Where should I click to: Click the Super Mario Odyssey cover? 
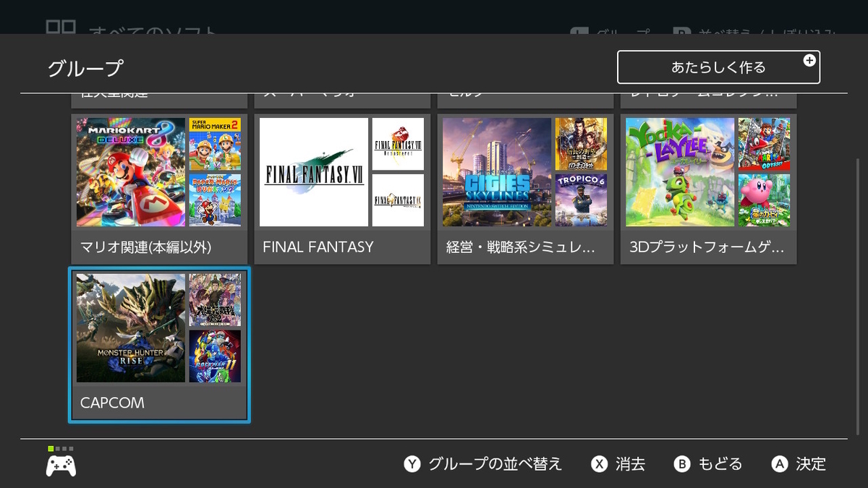click(764, 144)
